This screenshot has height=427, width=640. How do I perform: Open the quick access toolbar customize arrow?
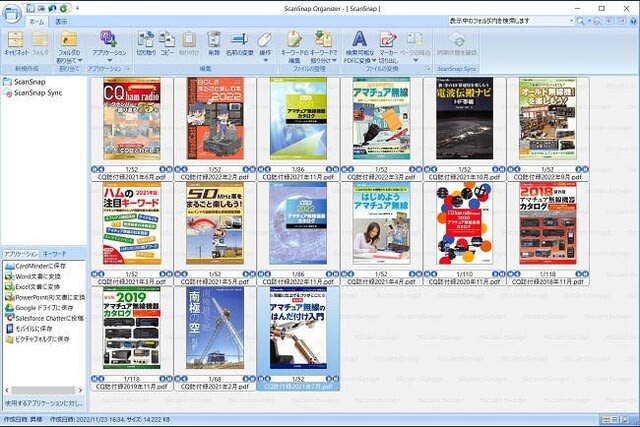pos(78,8)
